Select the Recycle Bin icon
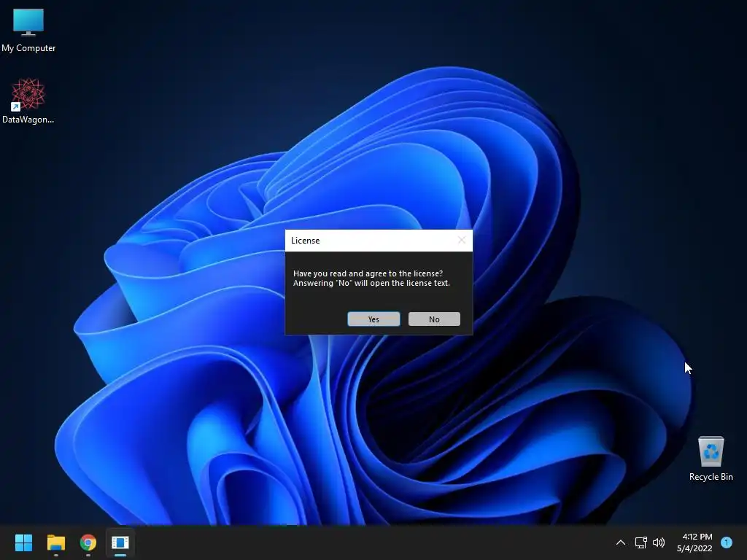 point(711,459)
